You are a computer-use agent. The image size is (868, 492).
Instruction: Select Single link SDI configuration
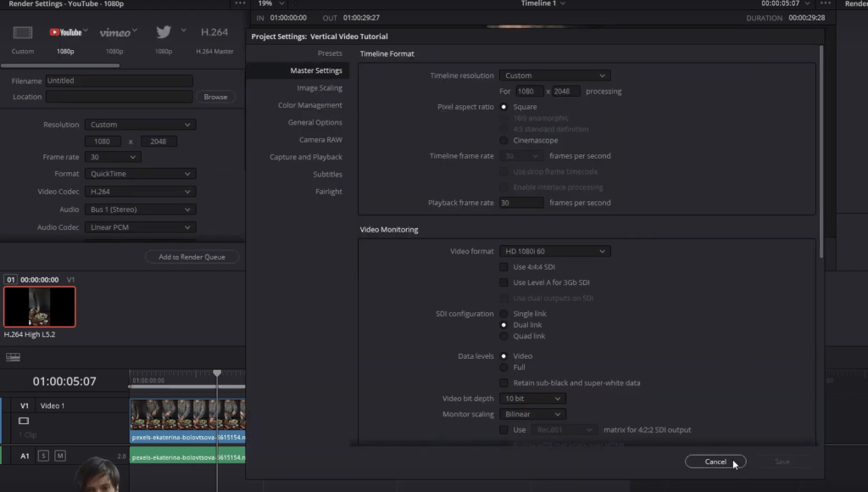pos(504,314)
